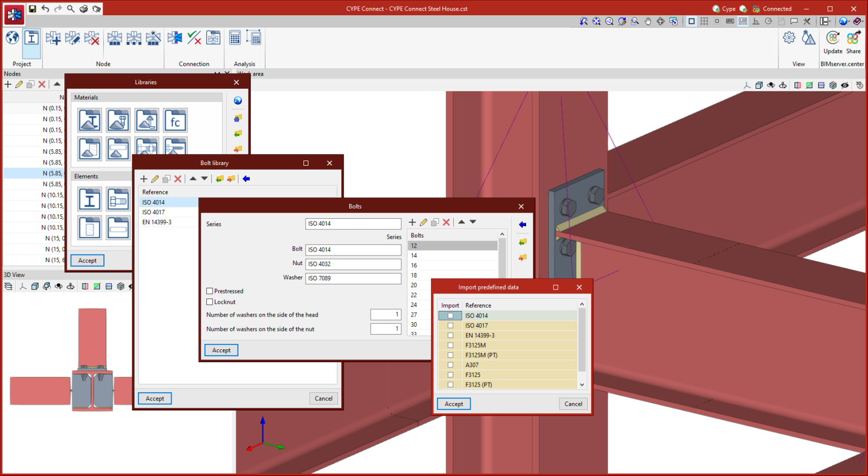Click the first calculator icon in Analysis
The image size is (868, 476).
(235, 38)
